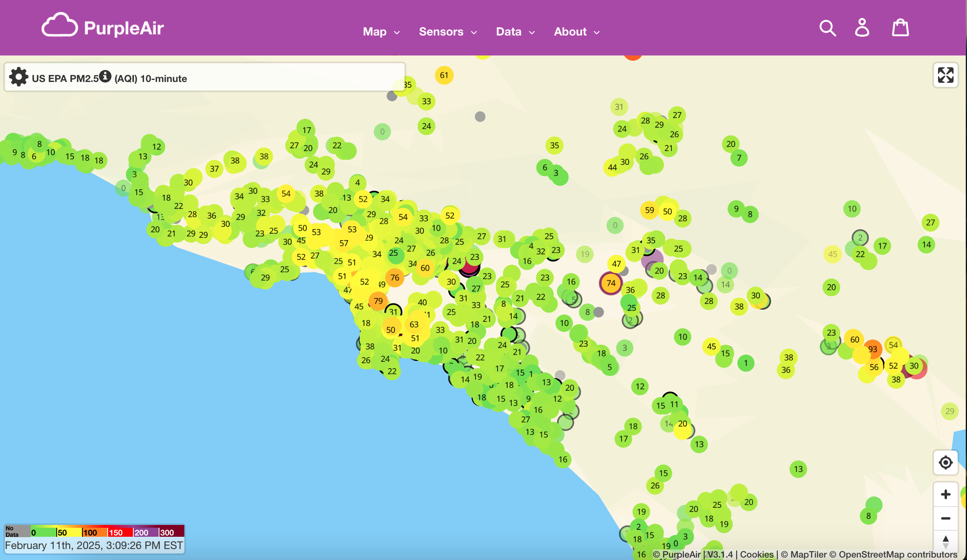
Task: Click the location crosshair icon
Action: (946, 462)
